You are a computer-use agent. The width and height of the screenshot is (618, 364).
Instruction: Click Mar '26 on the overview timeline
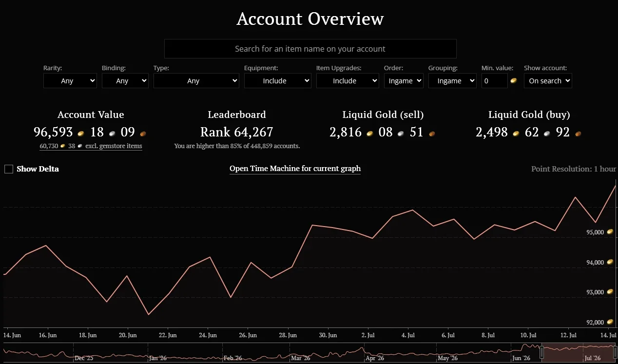(x=301, y=358)
